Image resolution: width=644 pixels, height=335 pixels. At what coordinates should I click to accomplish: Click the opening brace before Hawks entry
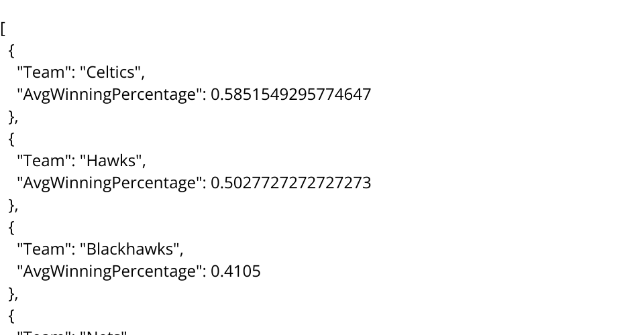(11, 139)
